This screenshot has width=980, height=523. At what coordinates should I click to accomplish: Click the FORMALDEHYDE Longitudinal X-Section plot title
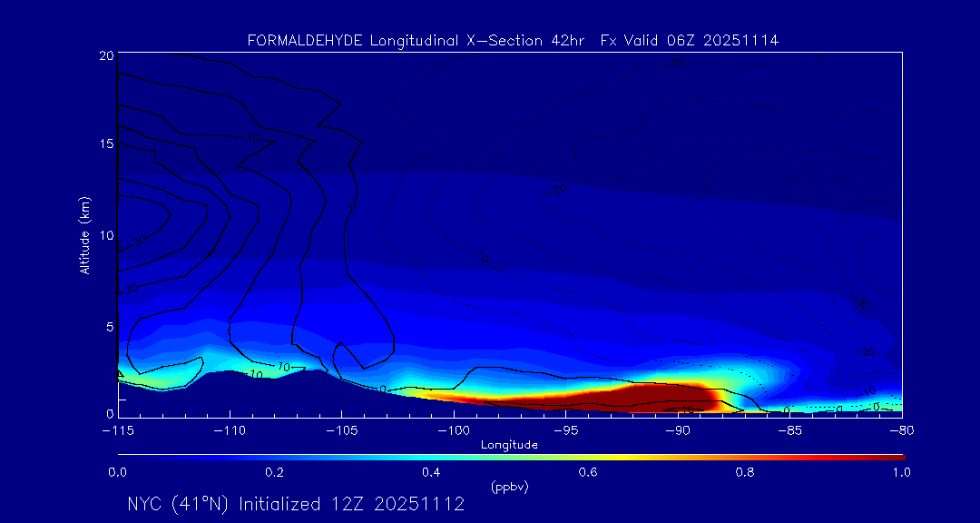513,41
